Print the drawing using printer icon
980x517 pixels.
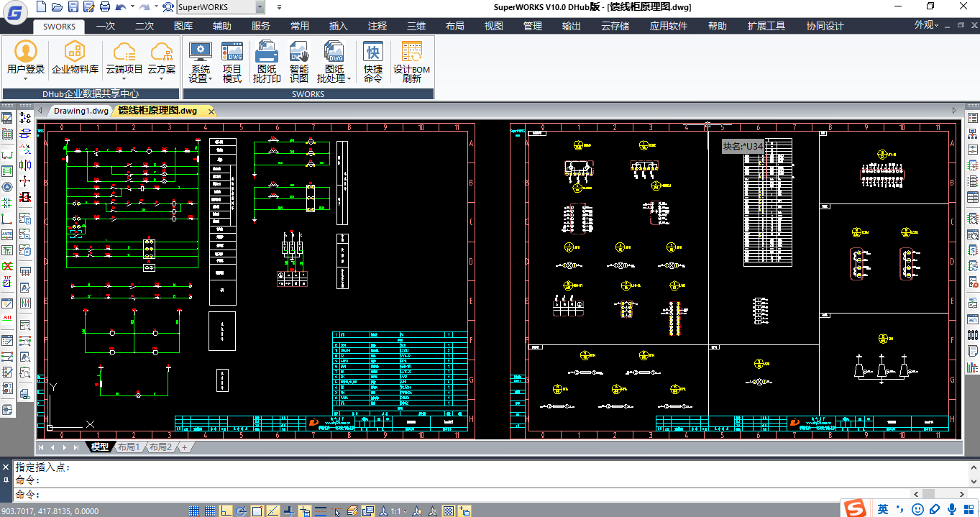[x=105, y=7]
